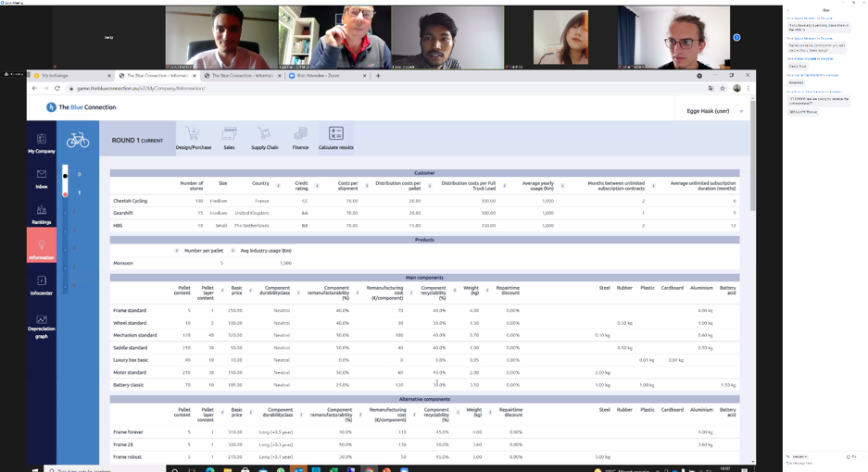Click the Chrome icon in the taskbar
Screen dimensions: 868x472
point(369,470)
